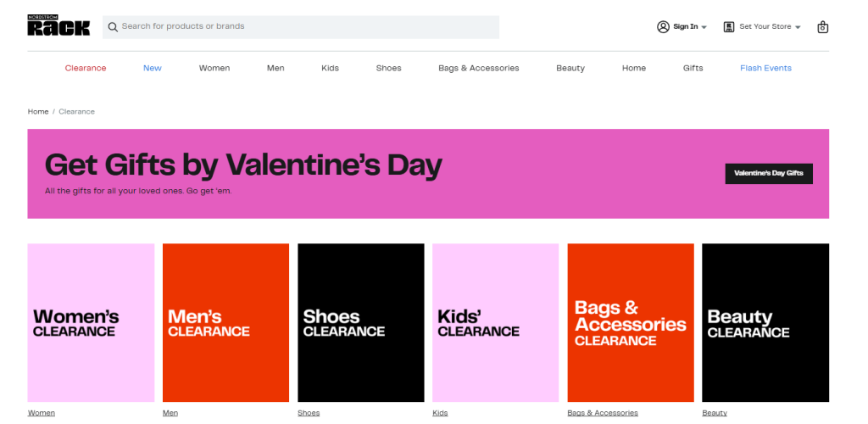The image size is (868, 424).
Task: Go to Home breadcrumb link
Action: [x=38, y=112]
